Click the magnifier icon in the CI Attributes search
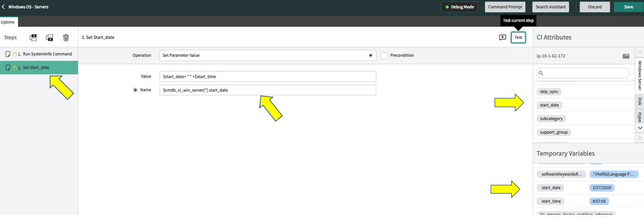Viewport: 644px width, 218px height. pos(541,73)
